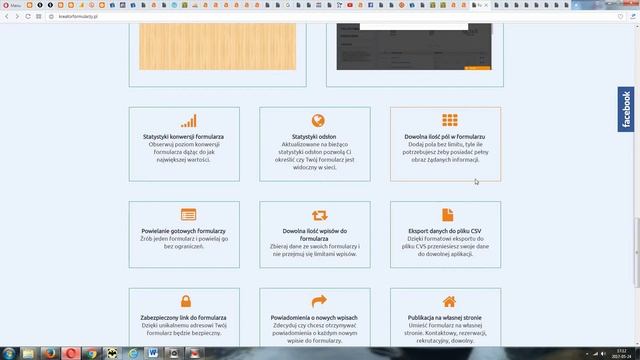Click the site info globe icon in address bar
Image resolution: width=640 pixels, height=360 pixels.
[51, 17]
